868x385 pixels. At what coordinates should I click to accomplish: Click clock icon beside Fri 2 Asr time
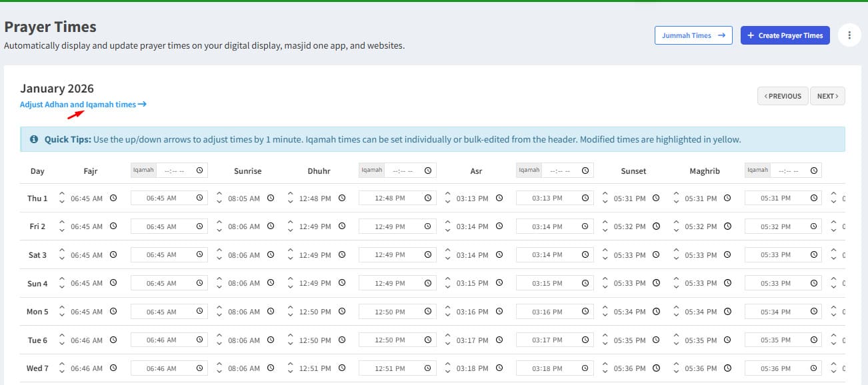click(499, 226)
